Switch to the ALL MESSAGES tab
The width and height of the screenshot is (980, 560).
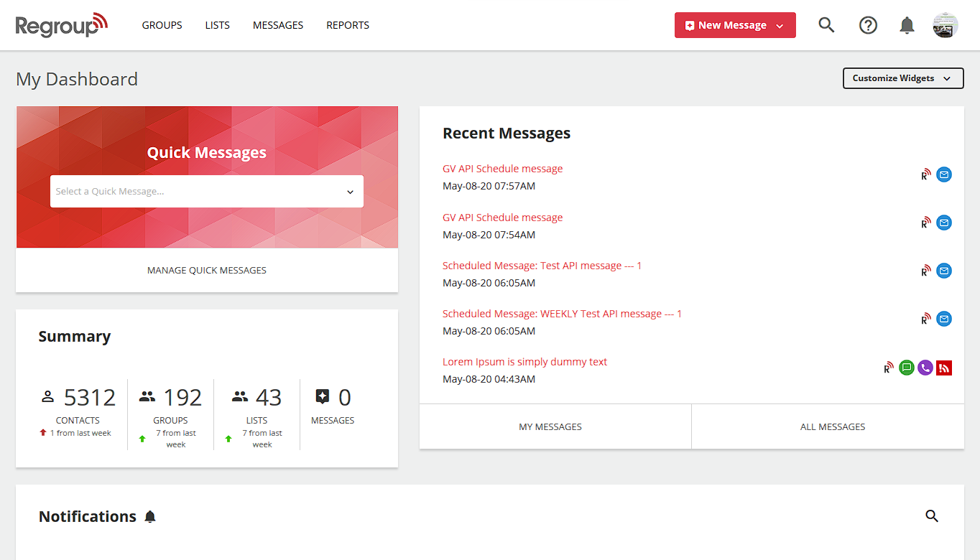(x=833, y=426)
